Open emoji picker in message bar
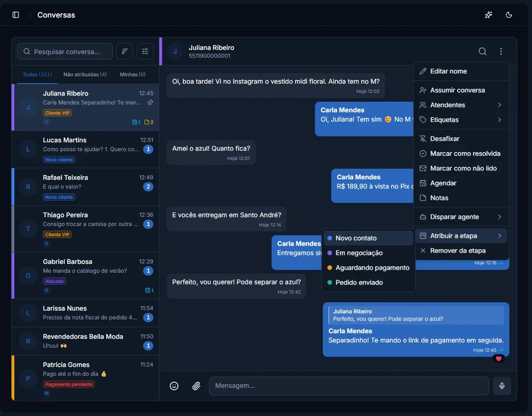Screen dimensions: 532x416 174,386
